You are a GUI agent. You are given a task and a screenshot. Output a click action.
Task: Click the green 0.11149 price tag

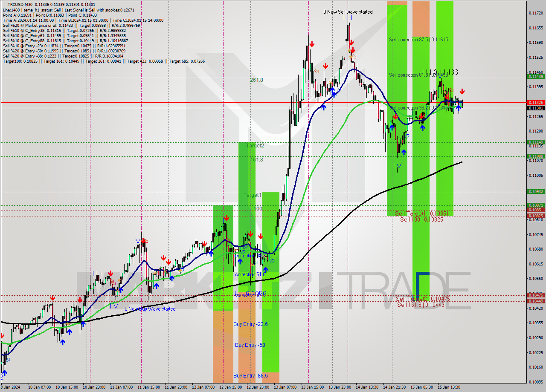click(536, 142)
